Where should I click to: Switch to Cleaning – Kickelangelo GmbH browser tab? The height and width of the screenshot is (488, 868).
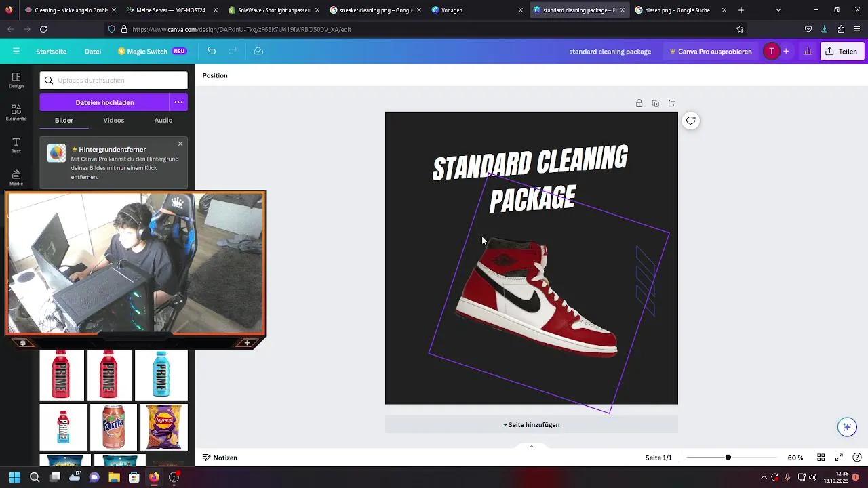point(69,10)
